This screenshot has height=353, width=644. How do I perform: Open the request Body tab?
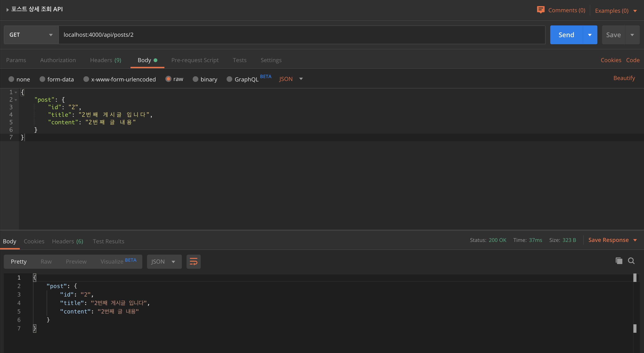147,60
